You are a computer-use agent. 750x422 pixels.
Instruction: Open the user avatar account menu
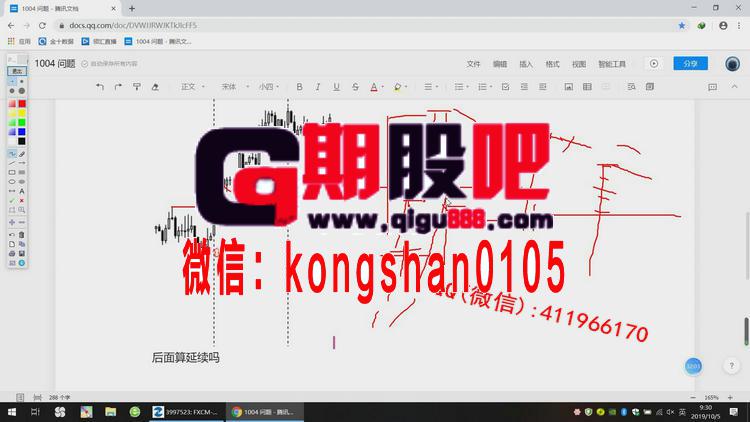pos(732,64)
